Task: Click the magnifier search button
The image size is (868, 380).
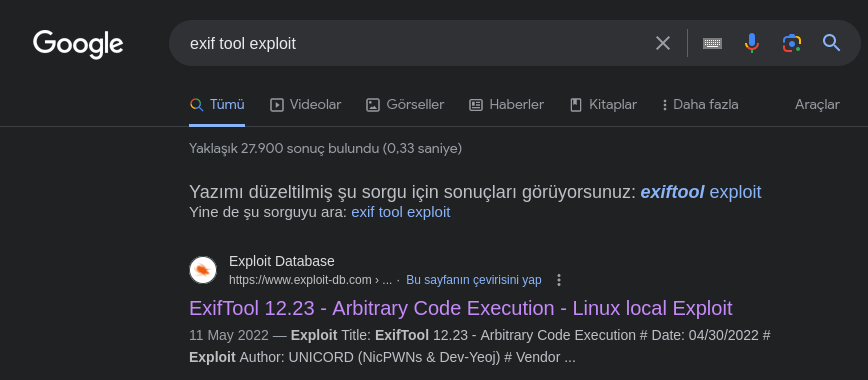Action: 831,43
